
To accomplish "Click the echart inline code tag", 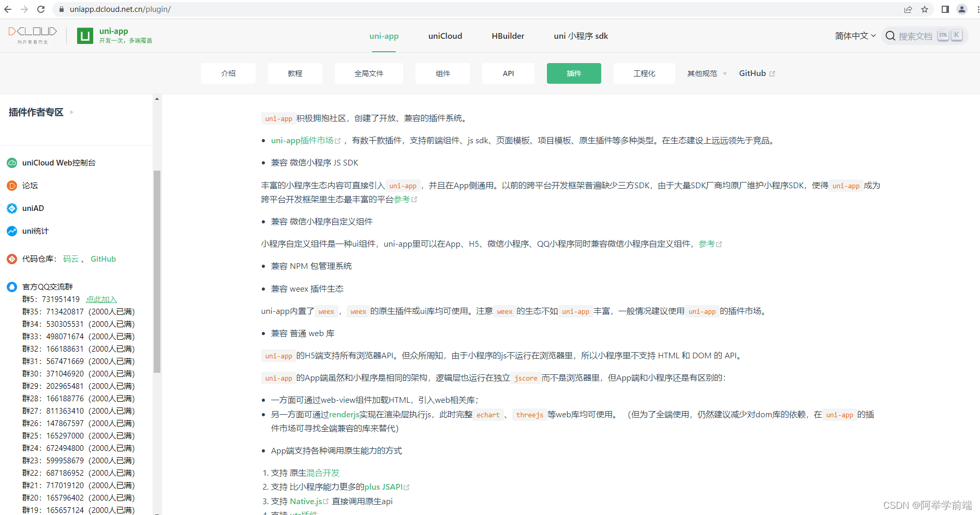I will (488, 415).
